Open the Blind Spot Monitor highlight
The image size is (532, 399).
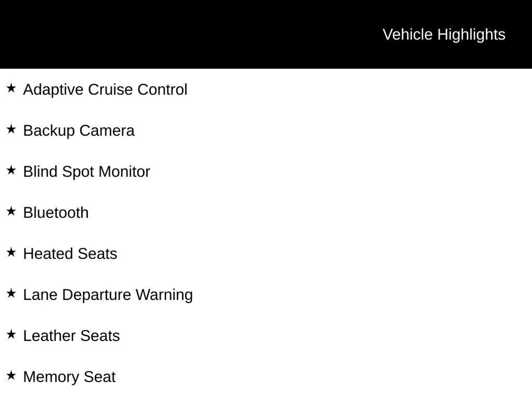[x=86, y=172]
